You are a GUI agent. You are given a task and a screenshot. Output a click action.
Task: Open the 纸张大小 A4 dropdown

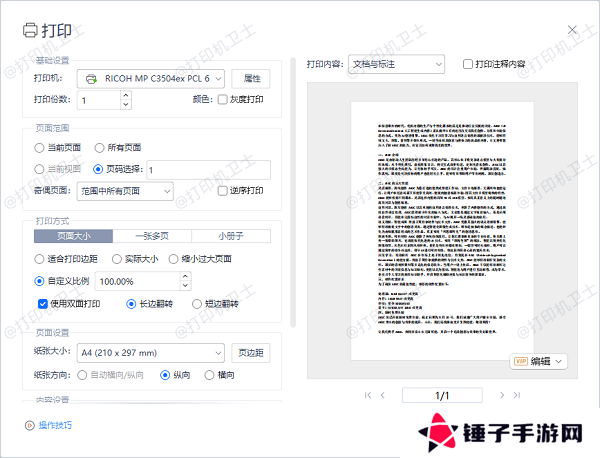click(x=150, y=353)
